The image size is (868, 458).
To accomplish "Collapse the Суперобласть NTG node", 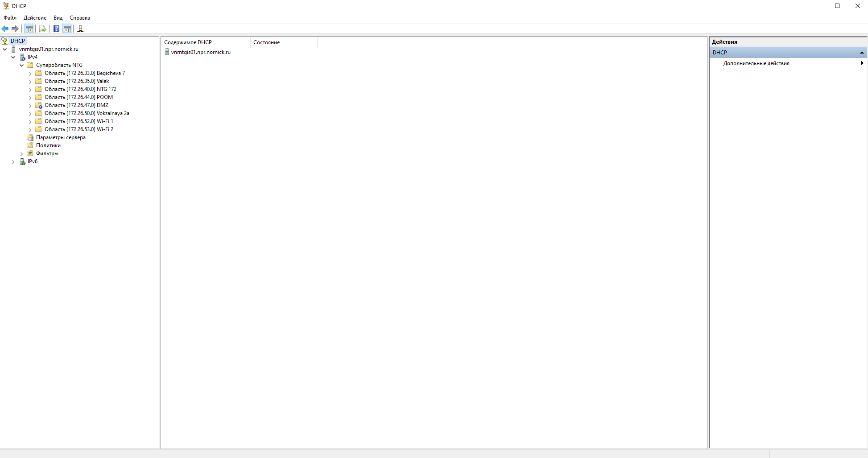I will [x=21, y=66].
